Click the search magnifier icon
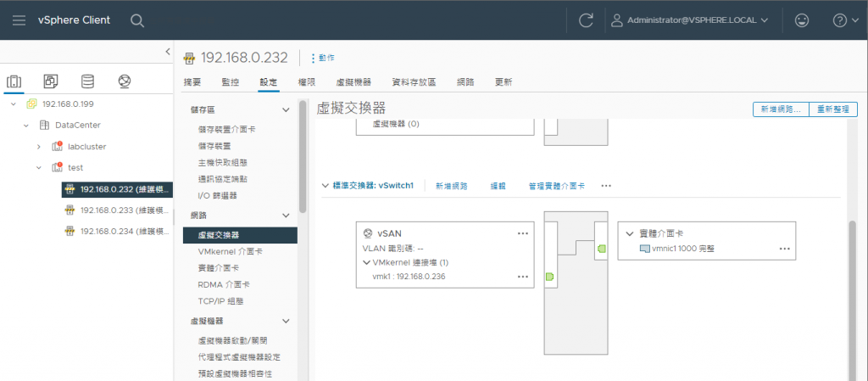The height and width of the screenshot is (381, 868). click(137, 20)
